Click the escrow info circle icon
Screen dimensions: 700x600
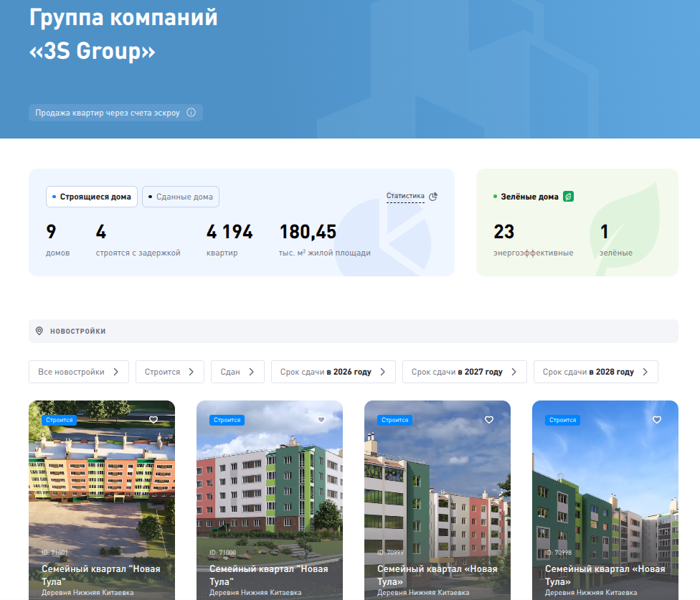point(191,113)
